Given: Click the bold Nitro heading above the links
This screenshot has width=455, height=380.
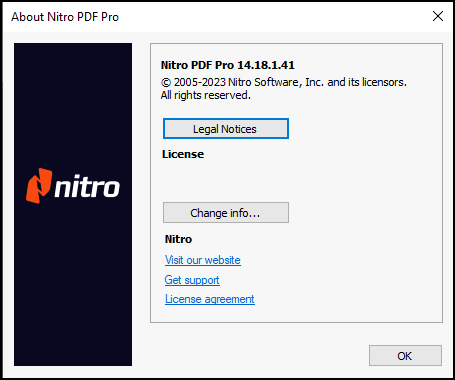Looking at the screenshot, I should pos(178,239).
